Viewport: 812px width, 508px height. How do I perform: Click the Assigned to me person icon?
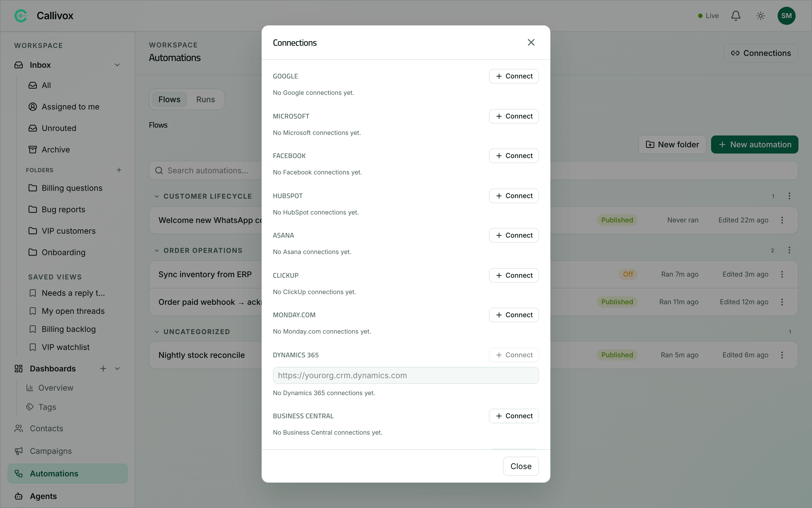[32, 106]
